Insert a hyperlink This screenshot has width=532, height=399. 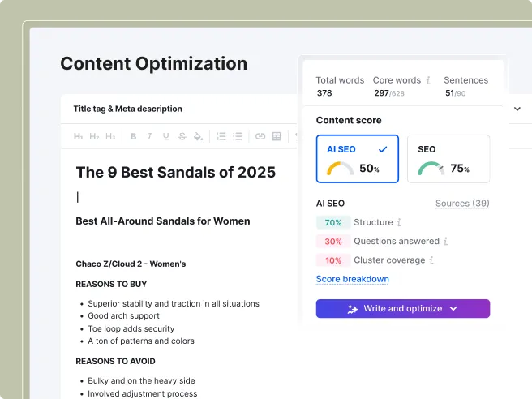(260, 136)
